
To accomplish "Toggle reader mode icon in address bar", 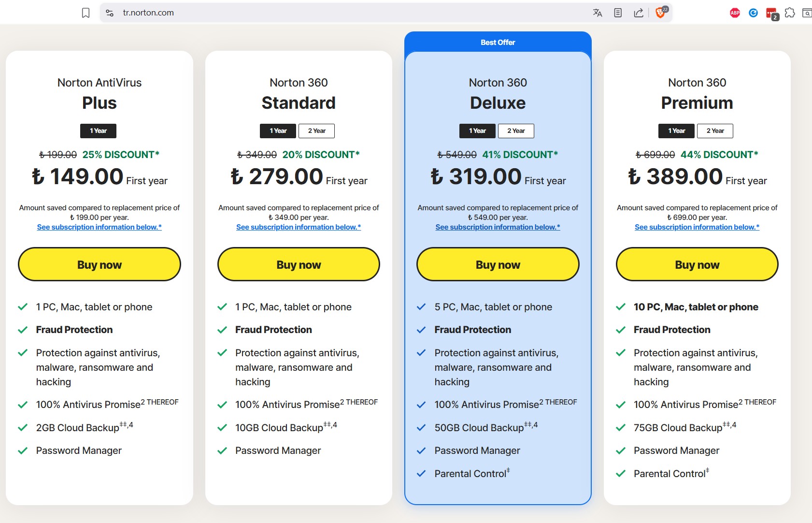I will tap(618, 13).
